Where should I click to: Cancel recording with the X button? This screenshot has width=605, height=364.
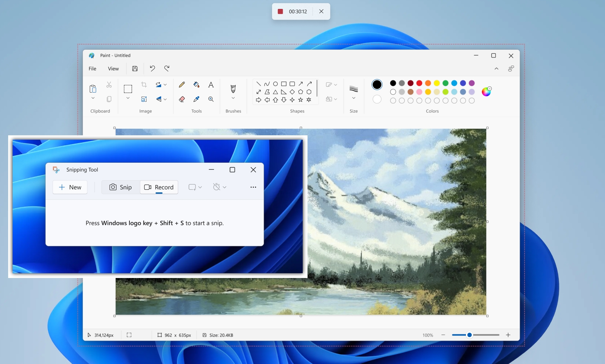(x=321, y=11)
